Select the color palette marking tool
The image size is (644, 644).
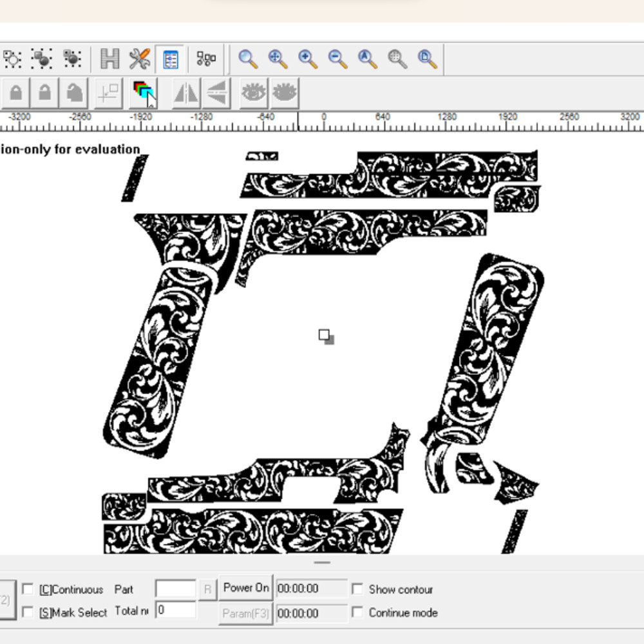pos(143,92)
